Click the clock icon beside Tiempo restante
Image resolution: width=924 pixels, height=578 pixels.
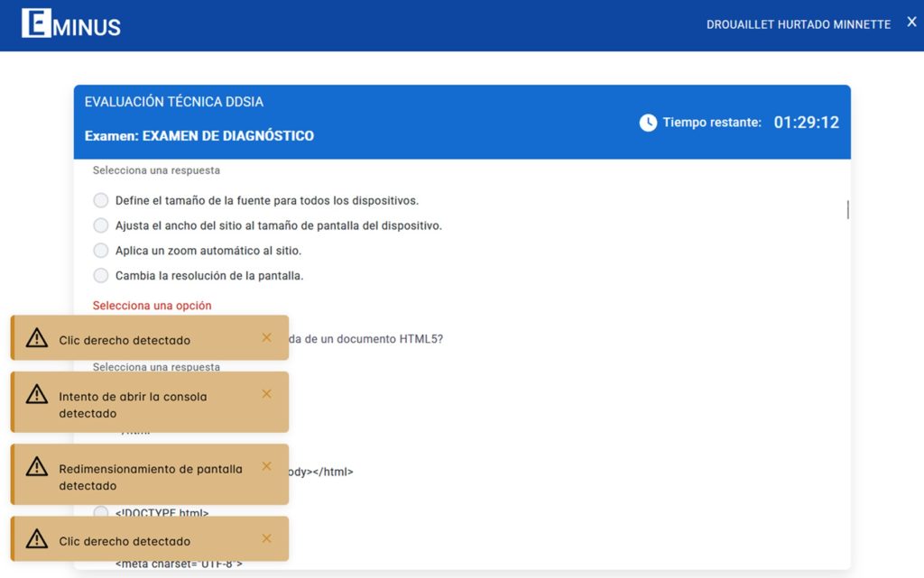coord(648,123)
